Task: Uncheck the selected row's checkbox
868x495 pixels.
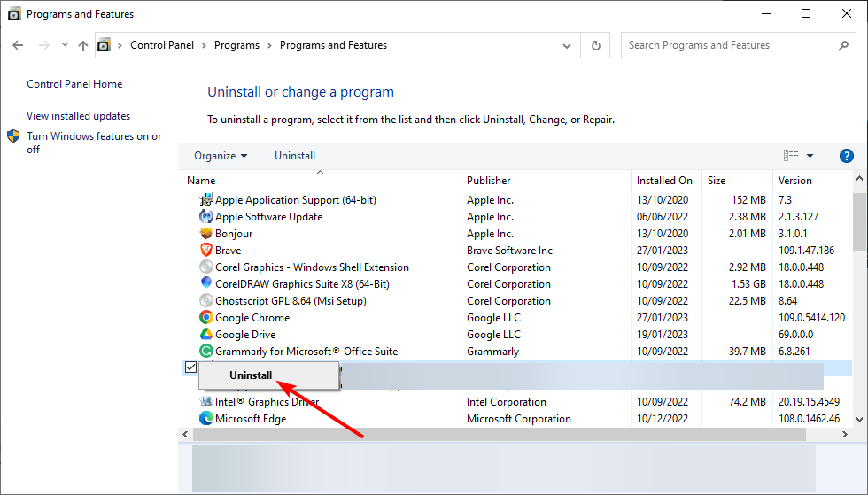Action: tap(191, 367)
